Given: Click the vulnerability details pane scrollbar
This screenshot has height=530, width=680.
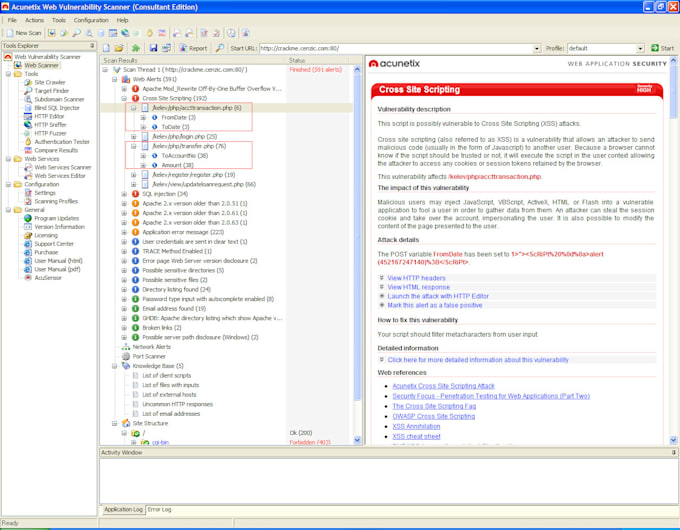Looking at the screenshot, I should [x=673, y=250].
